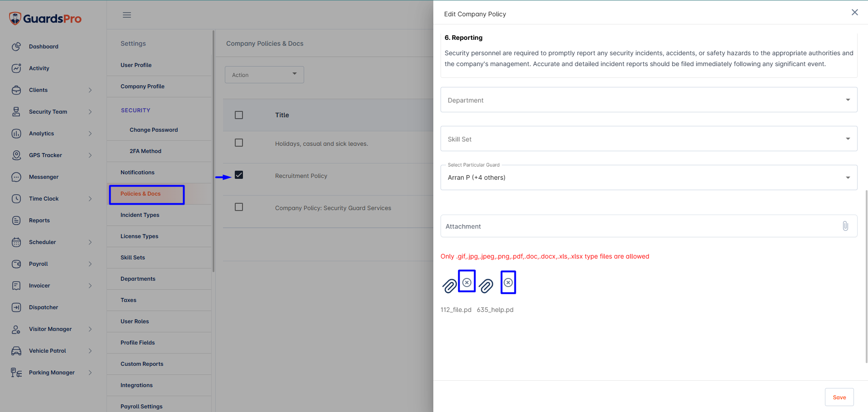Expand the Scheduler submenu chevron
The height and width of the screenshot is (412, 868).
(90, 242)
